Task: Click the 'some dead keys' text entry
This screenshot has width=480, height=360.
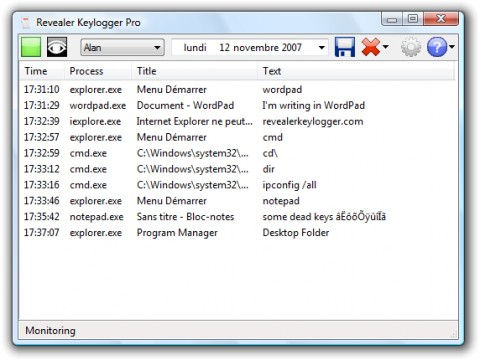Action: (324, 217)
